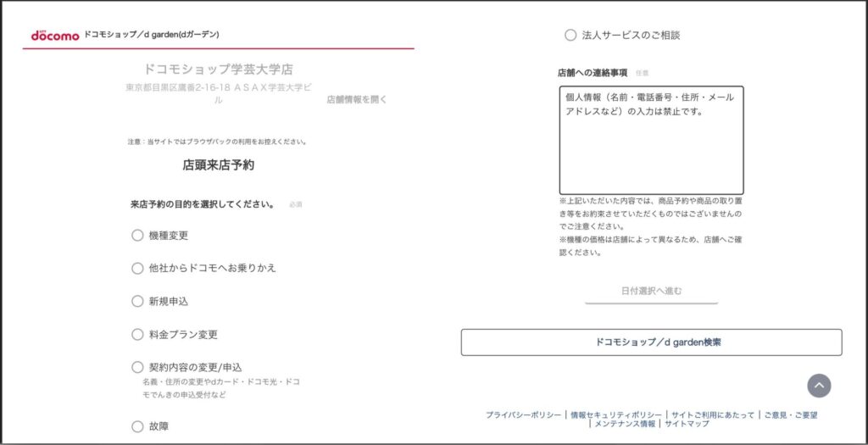Open 情報セキュリティポリシー footer link
Viewport: 868px width, 445px height.
click(x=617, y=415)
